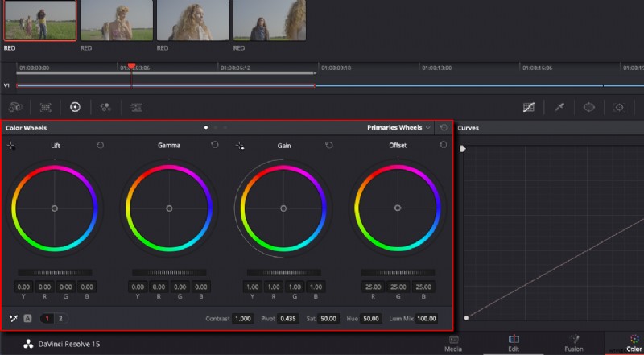Open the RGB Mixer palette icon

[105, 107]
